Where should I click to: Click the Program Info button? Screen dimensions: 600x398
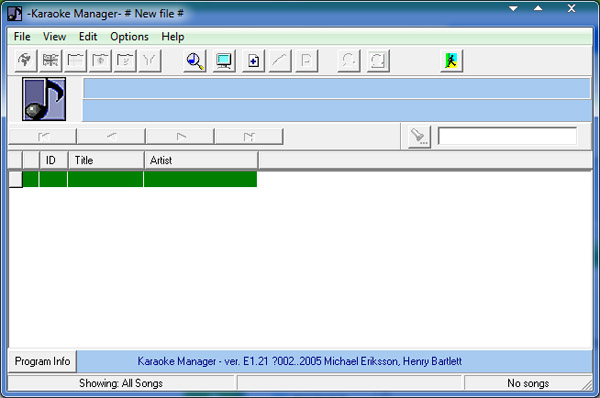[42, 361]
